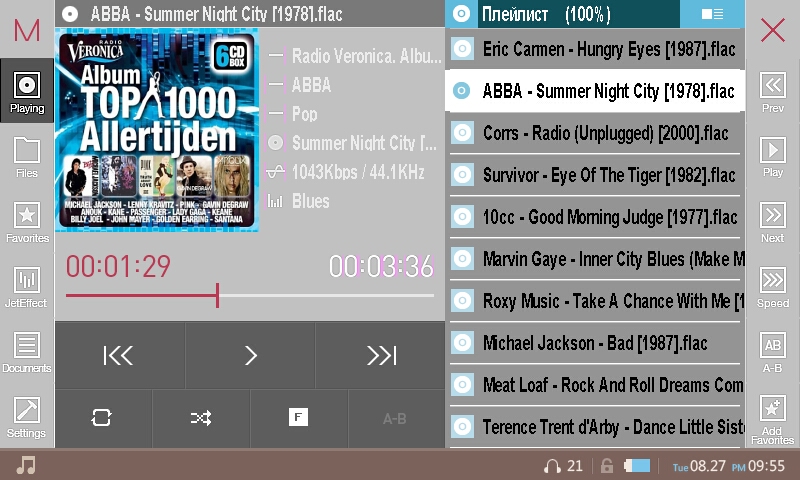Open the Playing screen from sidebar
800x480 pixels.
(x=27, y=90)
